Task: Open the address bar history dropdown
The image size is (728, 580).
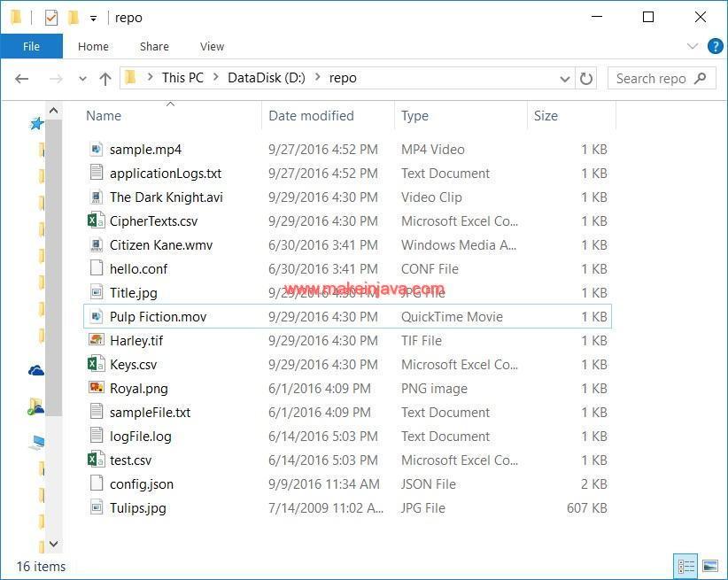Action: [564, 78]
